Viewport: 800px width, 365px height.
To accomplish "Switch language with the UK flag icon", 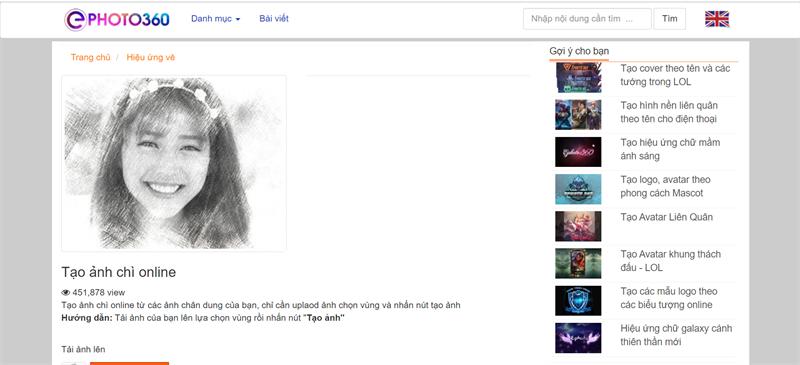I will coord(717,19).
